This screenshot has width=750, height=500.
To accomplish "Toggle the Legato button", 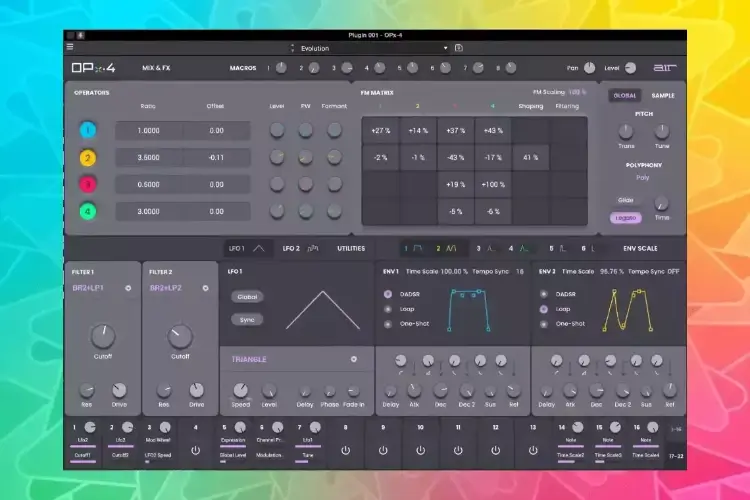I will pos(626,218).
